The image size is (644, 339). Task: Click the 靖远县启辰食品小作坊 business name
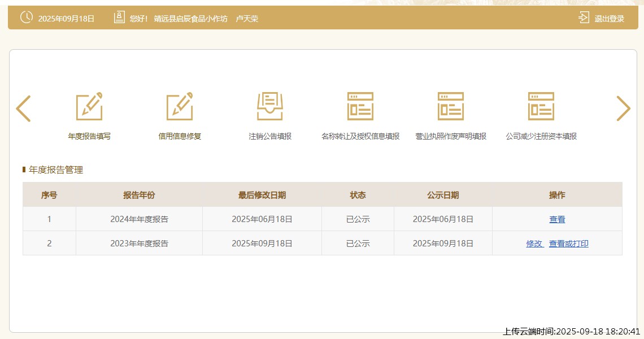point(190,19)
